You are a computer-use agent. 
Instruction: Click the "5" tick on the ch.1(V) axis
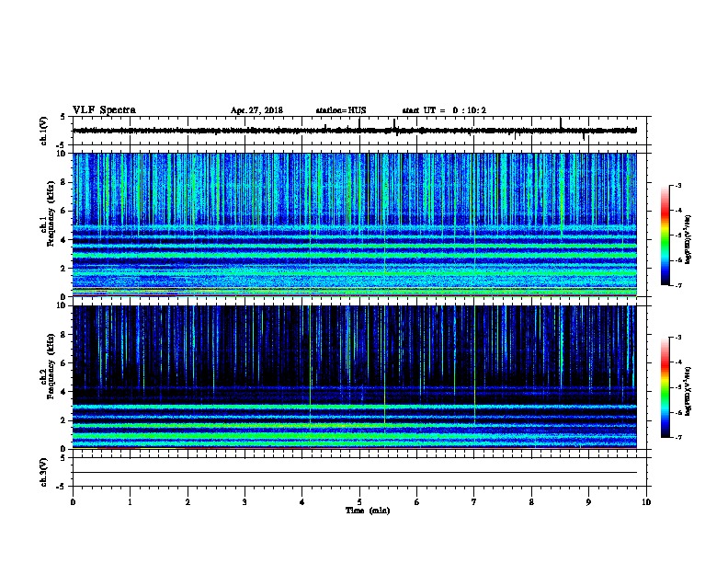[x=63, y=117]
